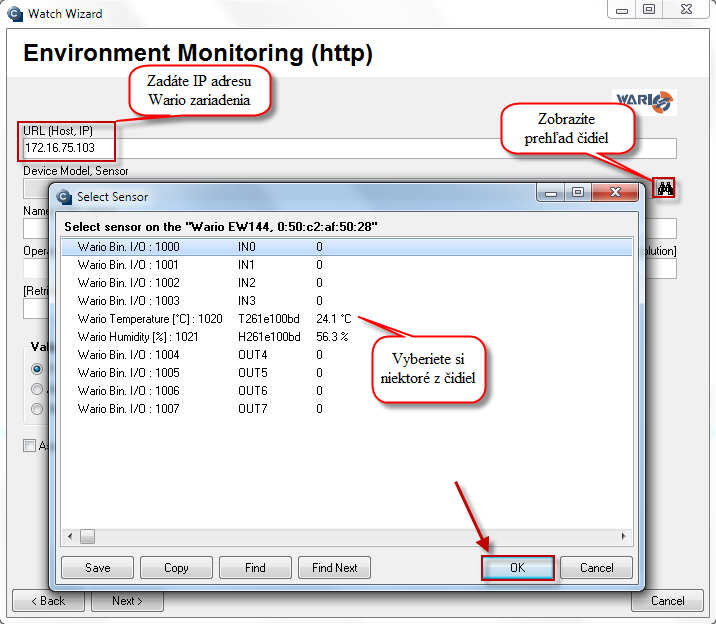The height and width of the screenshot is (624, 716).
Task: Minimize the Select Sensor dialog
Action: point(551,193)
